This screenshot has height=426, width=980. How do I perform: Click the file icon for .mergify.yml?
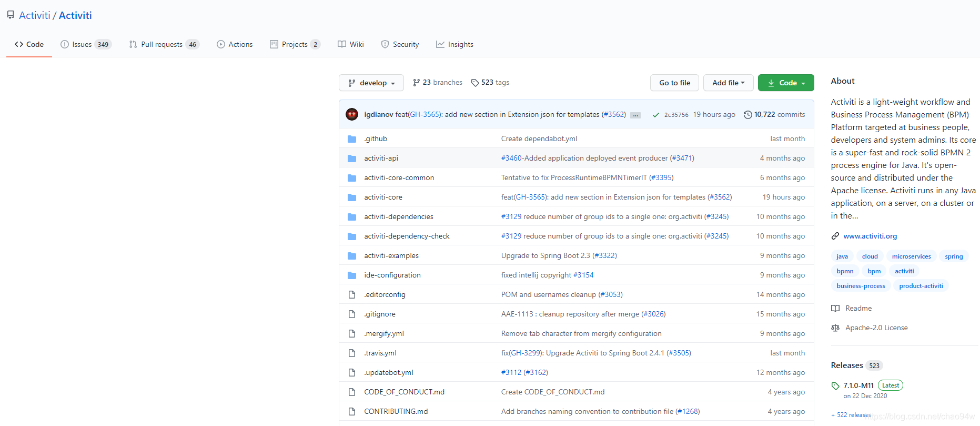[x=352, y=334]
